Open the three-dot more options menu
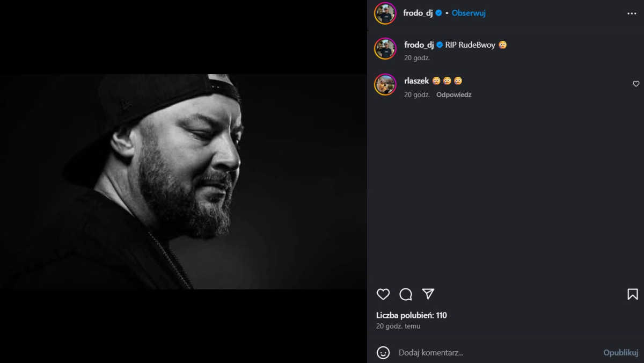This screenshot has height=363, width=644. [632, 13]
